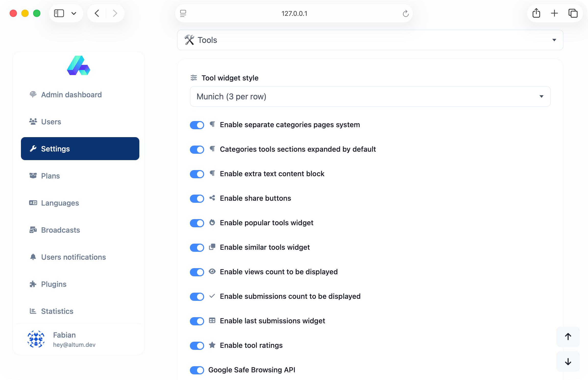Turn off Enable last submissions widget
This screenshot has width=588, height=380.
(197, 321)
